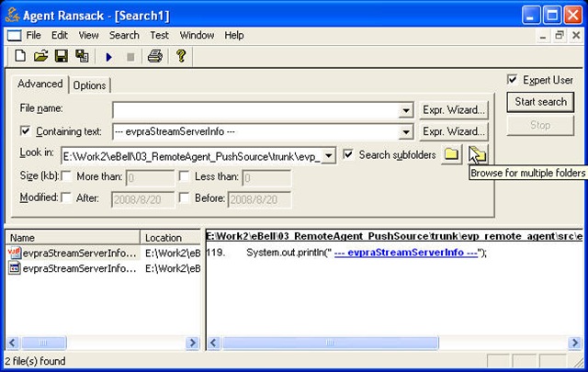
Task: Open the View menu
Action: coord(88,35)
